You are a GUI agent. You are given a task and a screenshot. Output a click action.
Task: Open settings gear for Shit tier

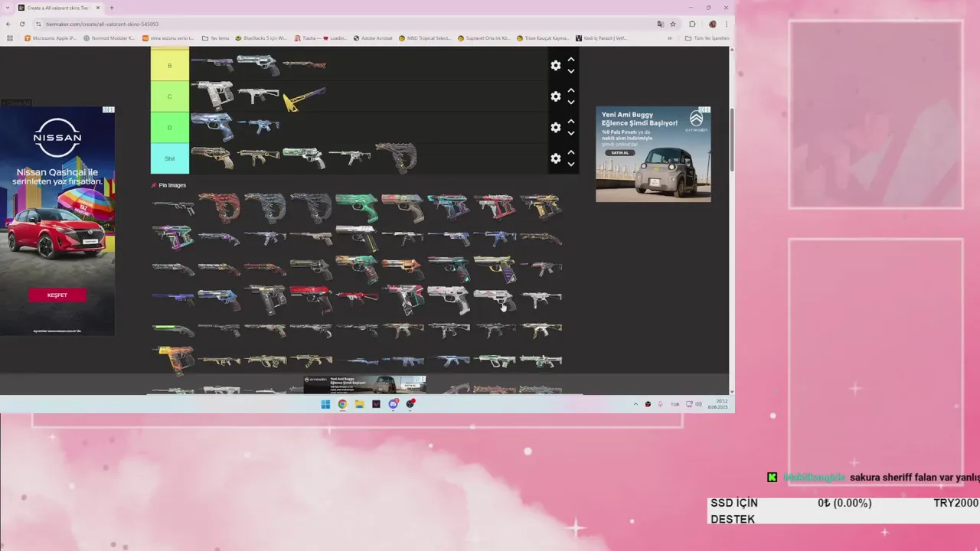556,158
